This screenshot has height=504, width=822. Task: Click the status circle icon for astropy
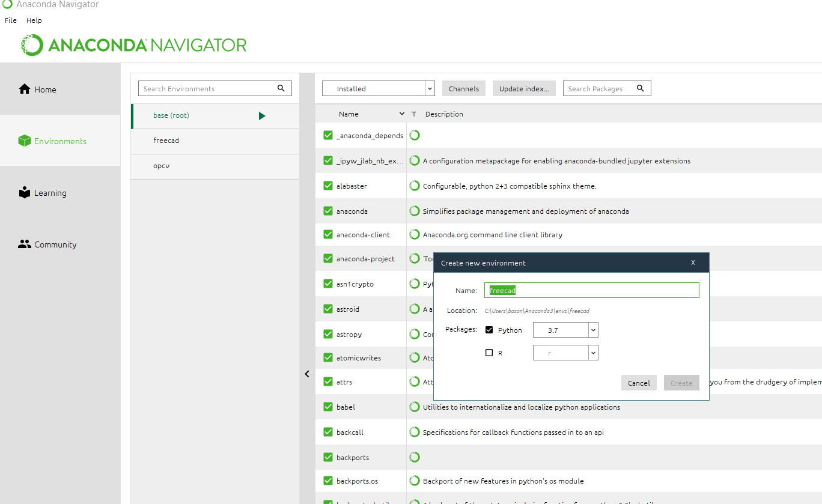(x=415, y=334)
